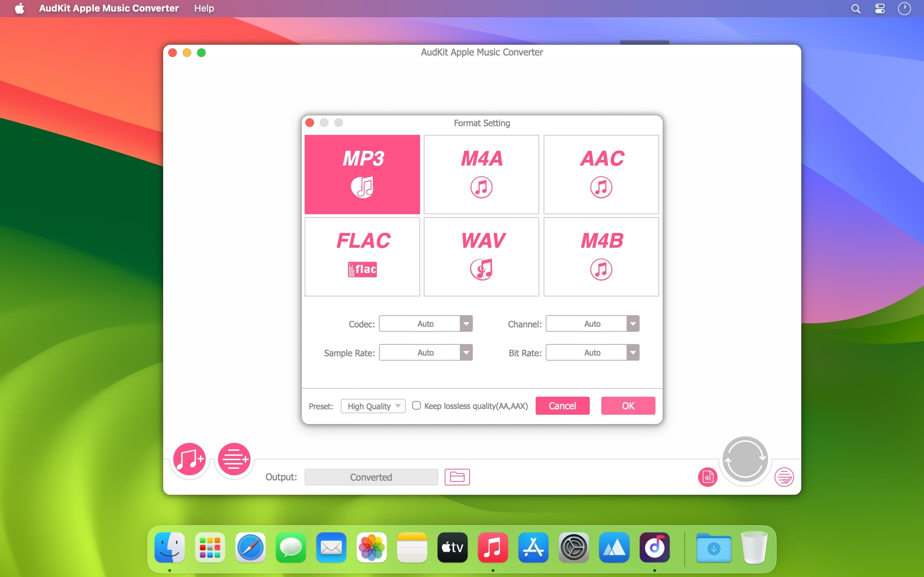The height and width of the screenshot is (577, 924).
Task: Open the output folder browse icon
Action: [x=457, y=477]
